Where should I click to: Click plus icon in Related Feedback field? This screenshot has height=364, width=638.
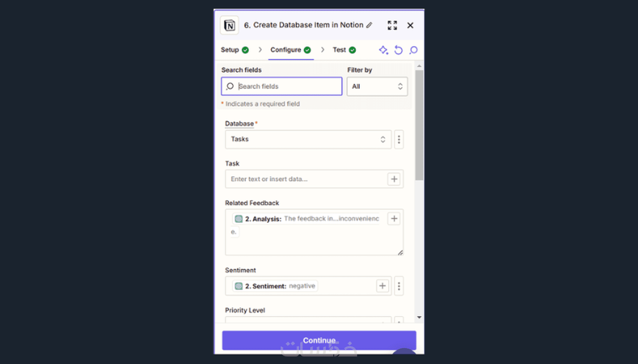pos(394,218)
